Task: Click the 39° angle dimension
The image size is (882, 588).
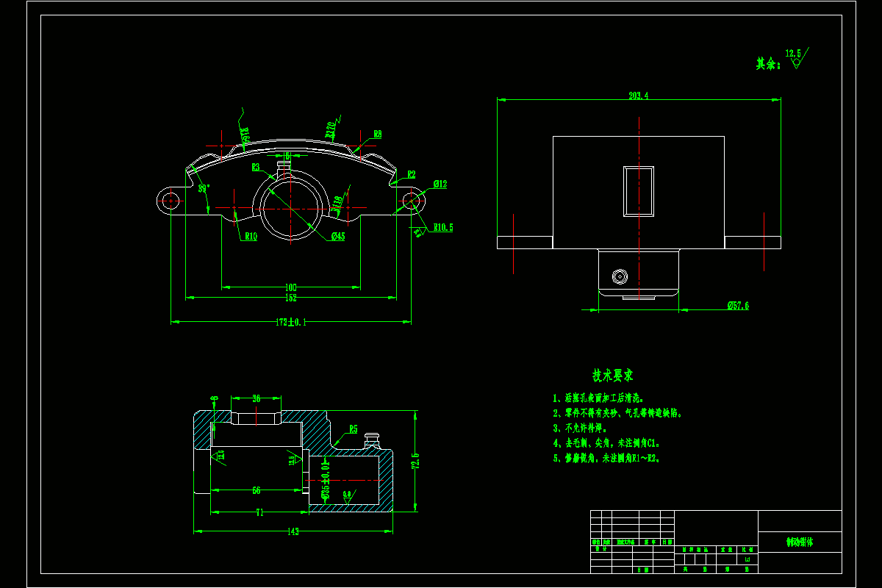Action: coord(204,188)
